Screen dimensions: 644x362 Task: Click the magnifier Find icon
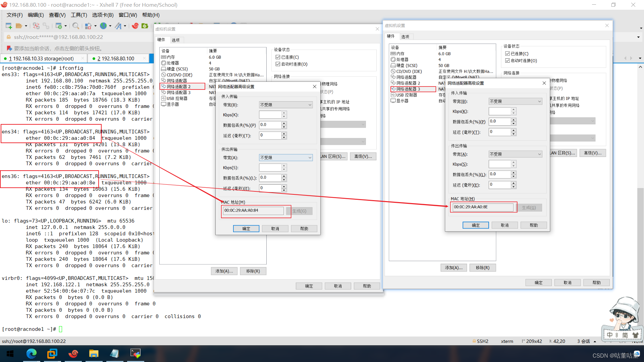(x=76, y=26)
